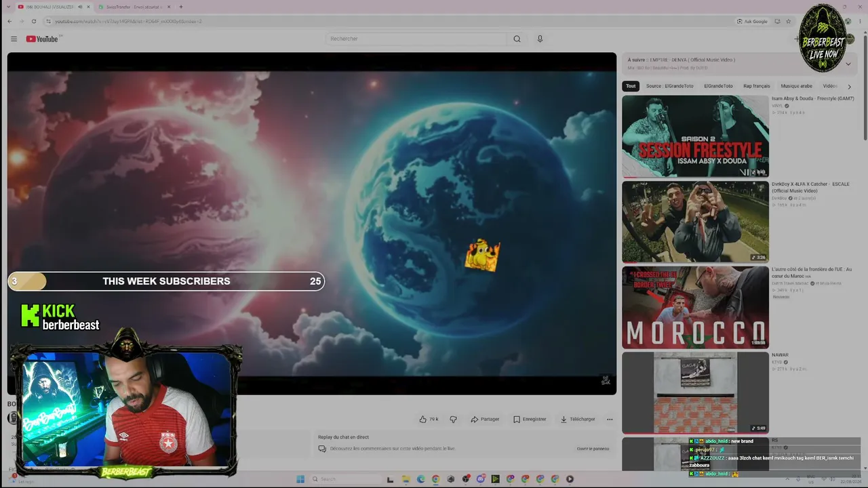Open Discord from the taskbar

[x=480, y=479]
